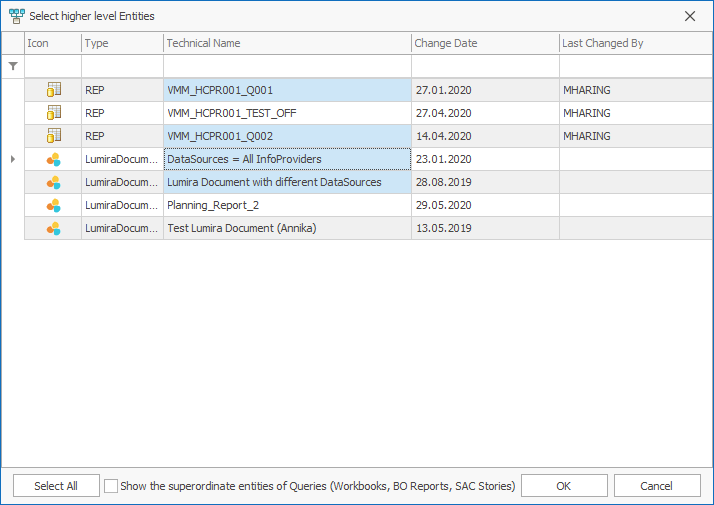Click Lumira icon for Planning_Report_2 row
The image size is (714, 505).
54,205
